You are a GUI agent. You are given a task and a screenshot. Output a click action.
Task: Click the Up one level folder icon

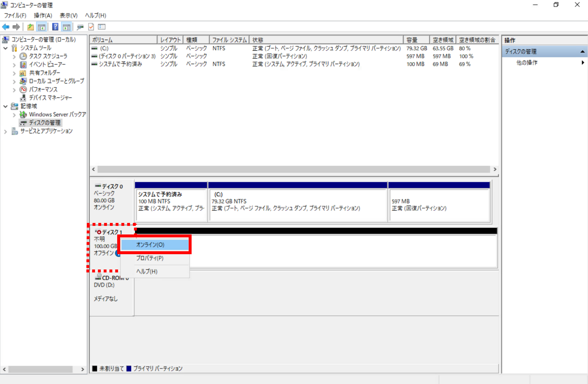(x=30, y=27)
